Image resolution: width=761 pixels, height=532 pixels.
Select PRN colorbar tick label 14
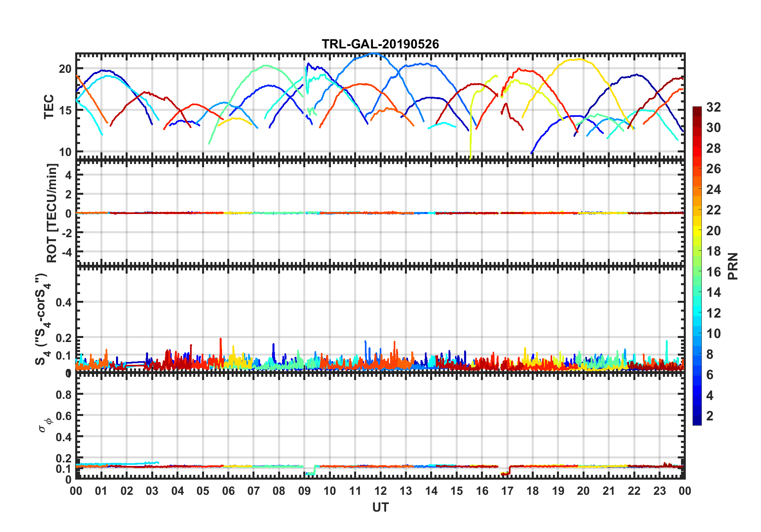coord(713,292)
